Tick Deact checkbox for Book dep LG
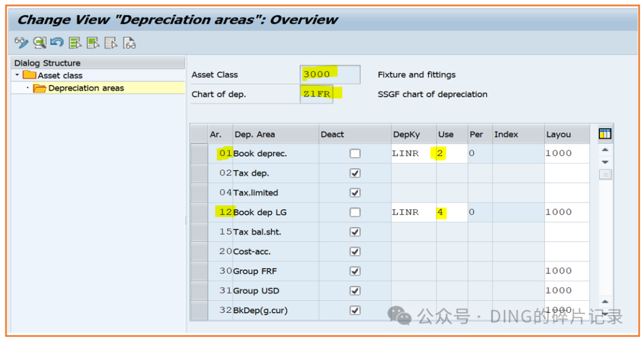Viewport: 644px width, 342px height. 355,212
